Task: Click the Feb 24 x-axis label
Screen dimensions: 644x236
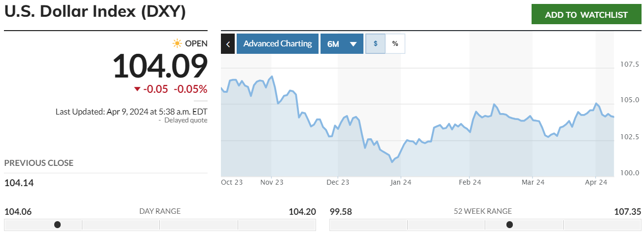Action: [x=469, y=182]
